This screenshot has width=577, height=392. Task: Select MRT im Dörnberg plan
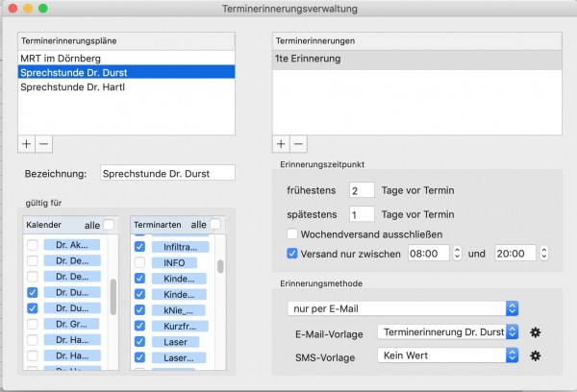(126, 58)
